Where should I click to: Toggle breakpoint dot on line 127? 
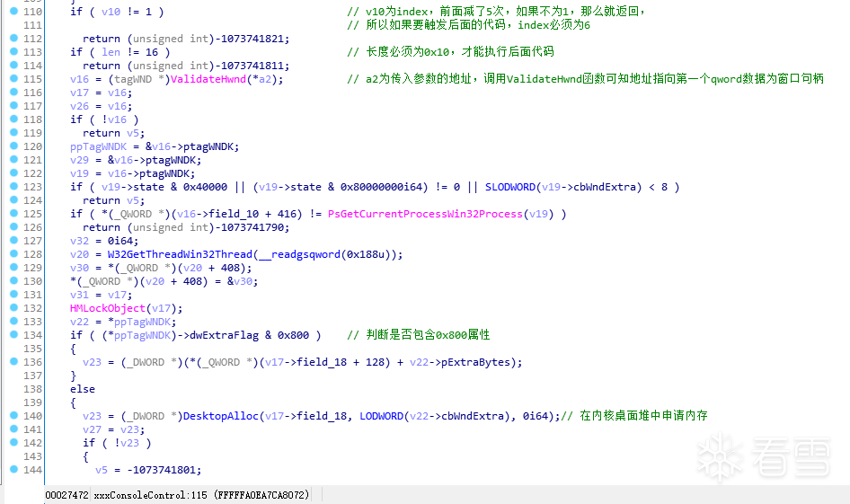(14, 240)
